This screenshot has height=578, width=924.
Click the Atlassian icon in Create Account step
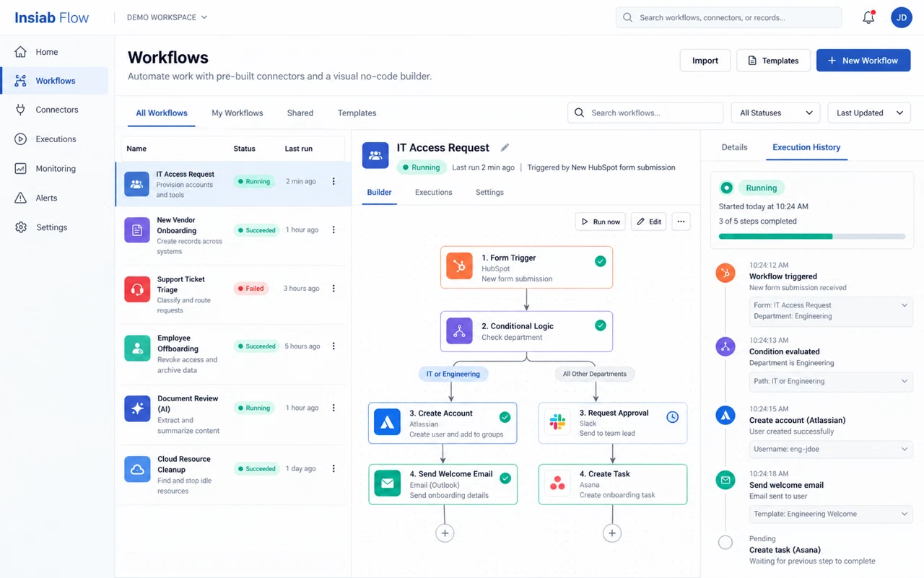(x=387, y=422)
